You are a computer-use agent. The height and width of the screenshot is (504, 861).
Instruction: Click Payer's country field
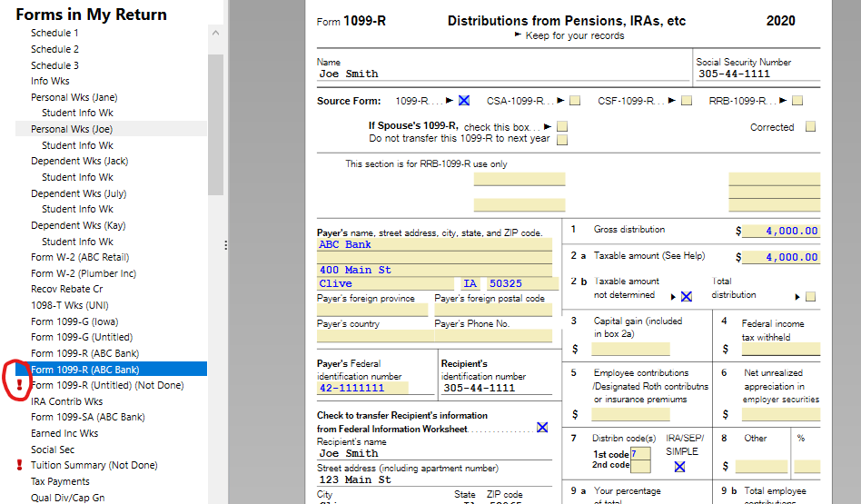point(375,335)
